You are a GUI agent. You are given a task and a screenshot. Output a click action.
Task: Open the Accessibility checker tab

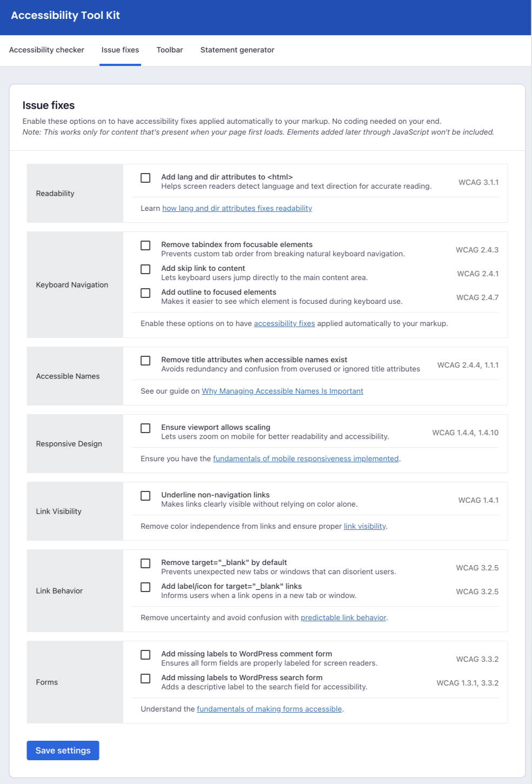46,50
